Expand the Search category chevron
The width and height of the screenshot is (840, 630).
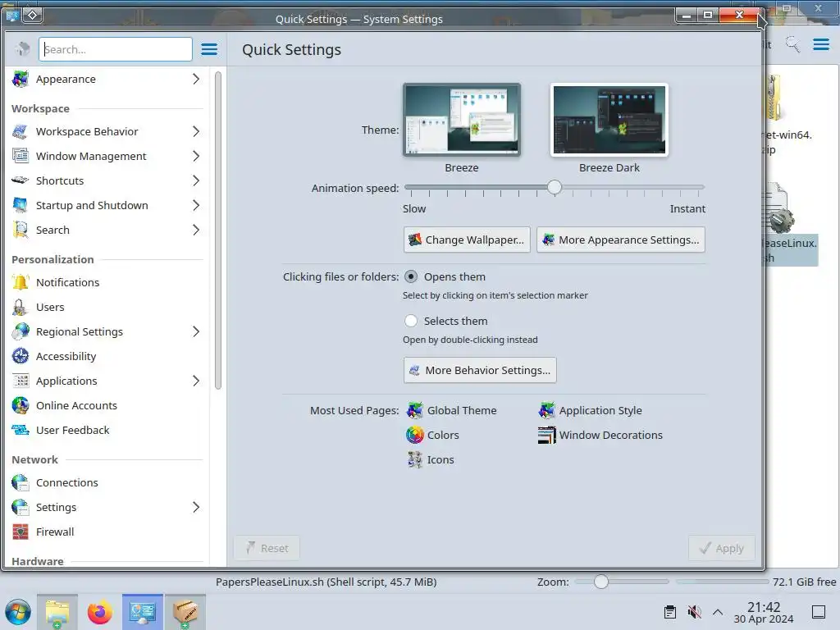click(196, 230)
